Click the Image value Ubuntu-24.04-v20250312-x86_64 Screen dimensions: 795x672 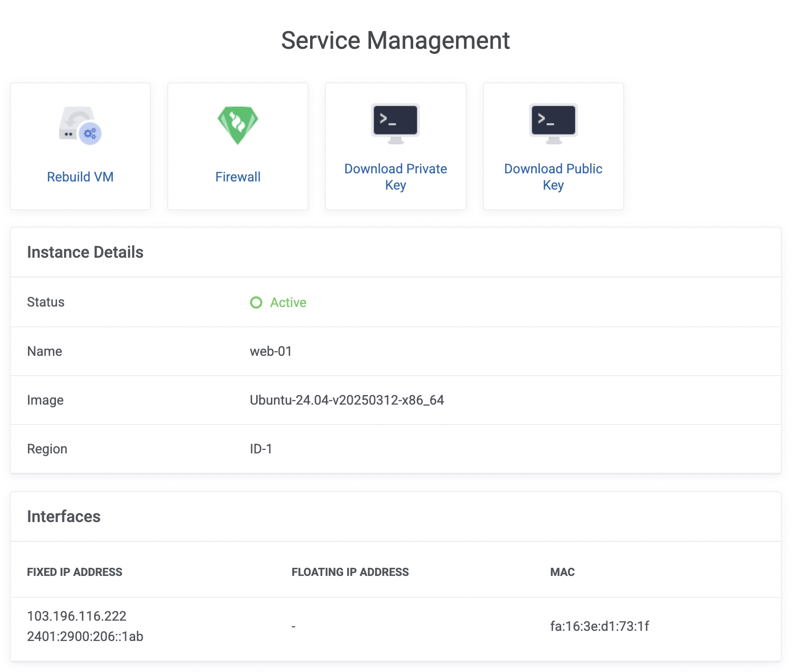pos(347,400)
